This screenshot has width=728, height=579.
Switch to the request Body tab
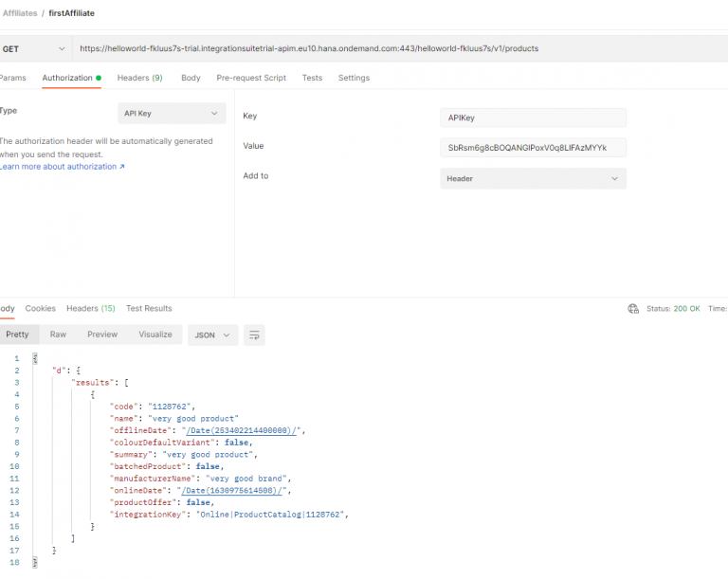click(191, 78)
